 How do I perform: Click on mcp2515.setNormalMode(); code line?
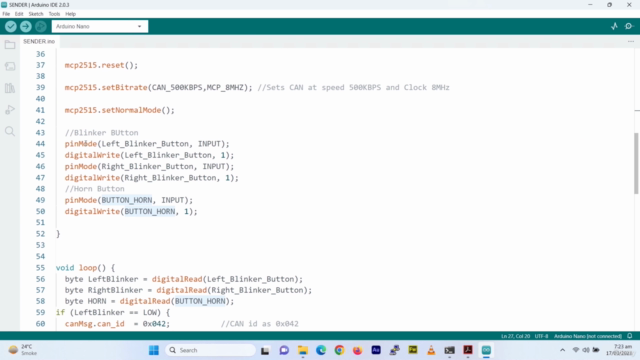(120, 110)
